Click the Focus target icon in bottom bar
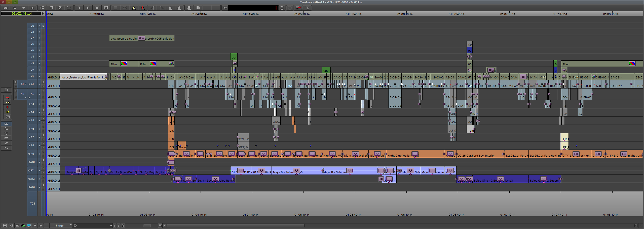 coord(12,225)
